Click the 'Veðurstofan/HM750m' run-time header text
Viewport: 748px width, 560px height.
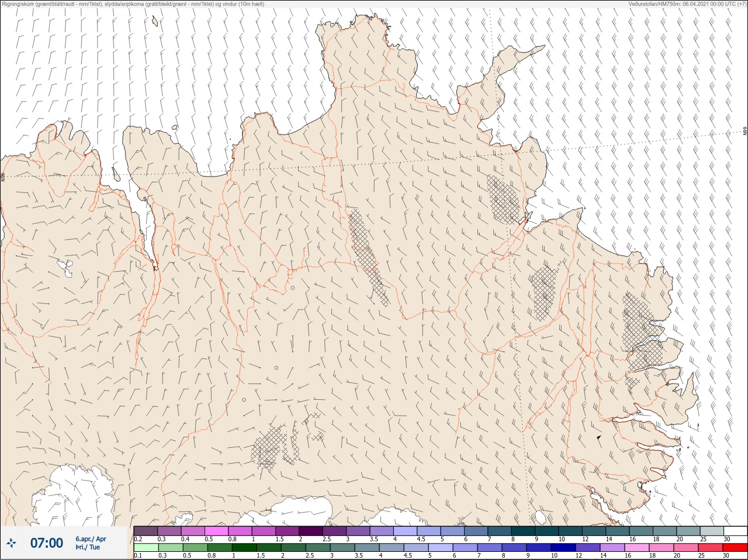click(687, 4)
